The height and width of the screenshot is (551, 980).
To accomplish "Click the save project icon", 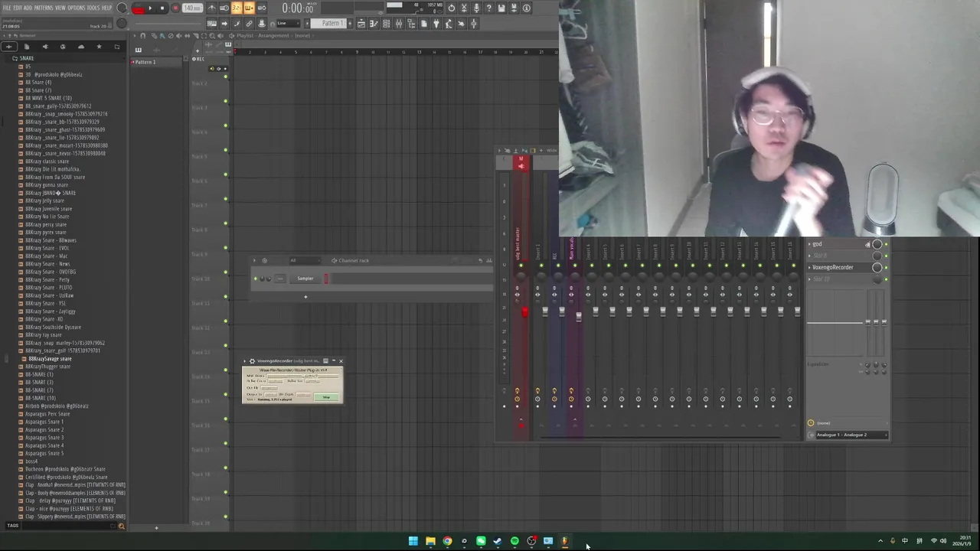I will [501, 8].
